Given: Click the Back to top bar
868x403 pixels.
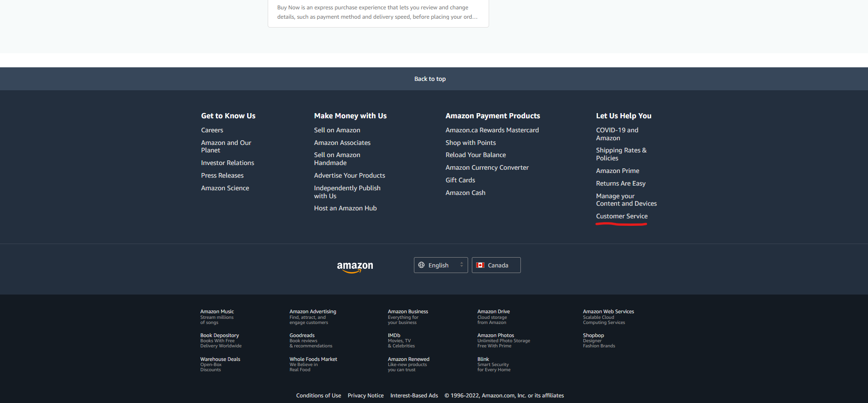Looking at the screenshot, I should tap(434, 79).
